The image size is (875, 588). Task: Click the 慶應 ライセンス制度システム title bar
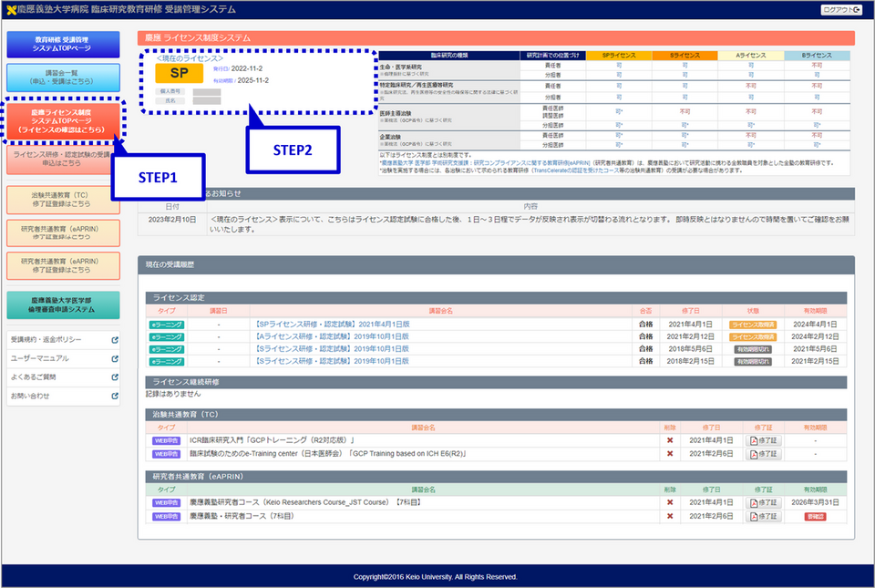coord(496,38)
